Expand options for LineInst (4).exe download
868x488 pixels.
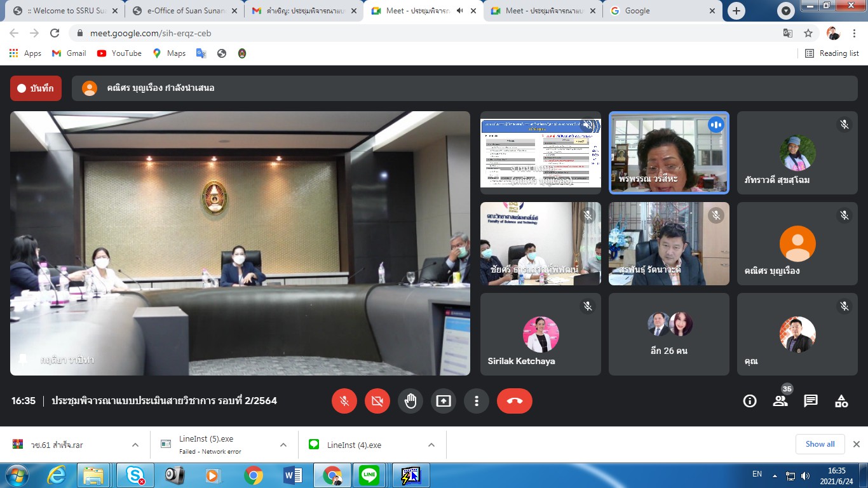pos(431,445)
